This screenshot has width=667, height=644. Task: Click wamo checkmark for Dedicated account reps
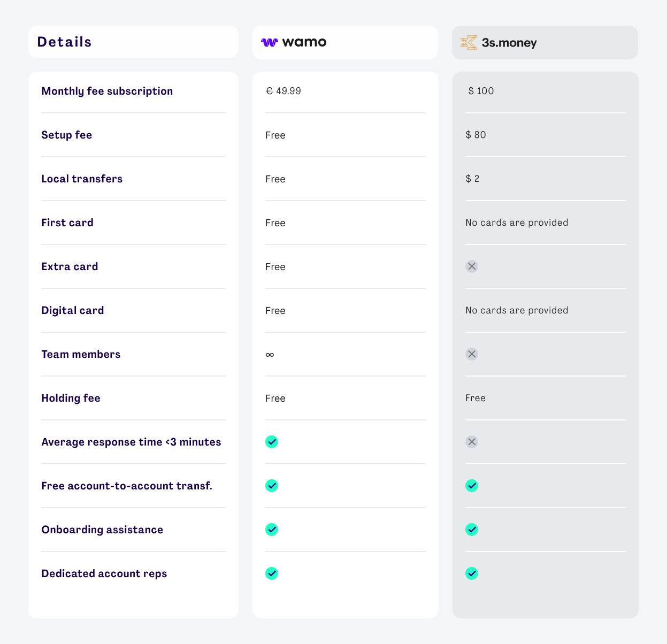click(272, 573)
